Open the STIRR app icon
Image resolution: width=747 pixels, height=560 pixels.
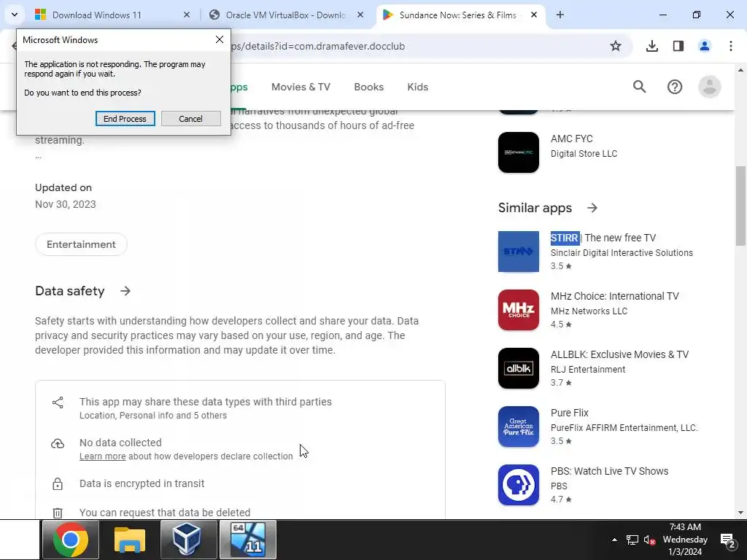(519, 252)
